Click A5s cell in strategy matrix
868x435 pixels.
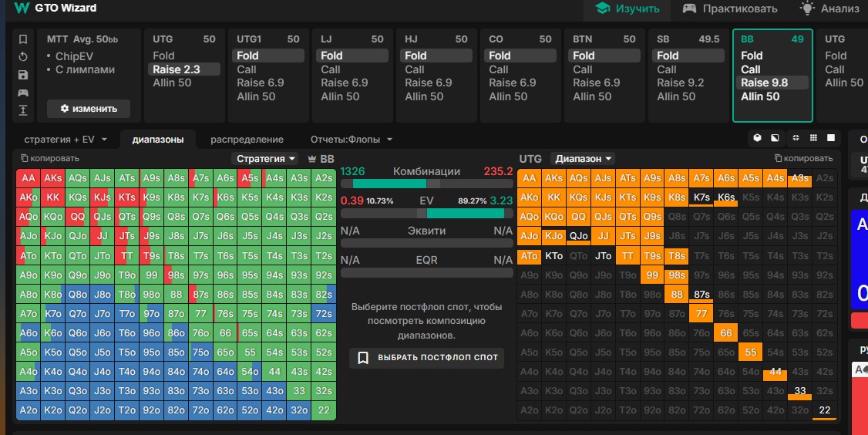click(250, 178)
